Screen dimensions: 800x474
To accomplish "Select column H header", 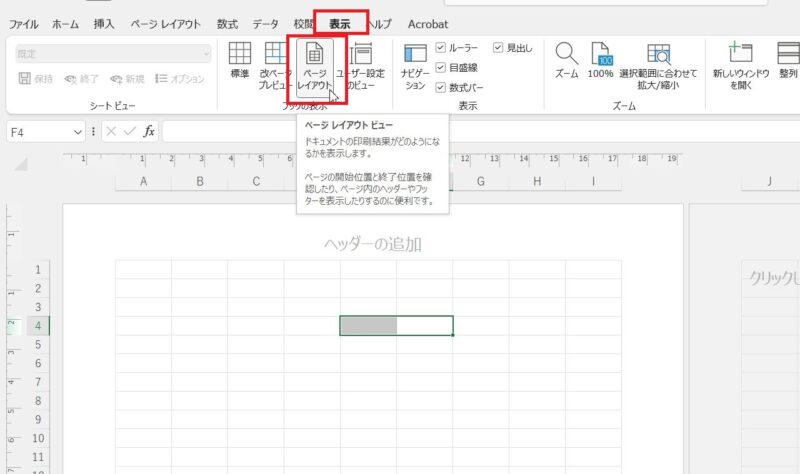I will click(537, 181).
